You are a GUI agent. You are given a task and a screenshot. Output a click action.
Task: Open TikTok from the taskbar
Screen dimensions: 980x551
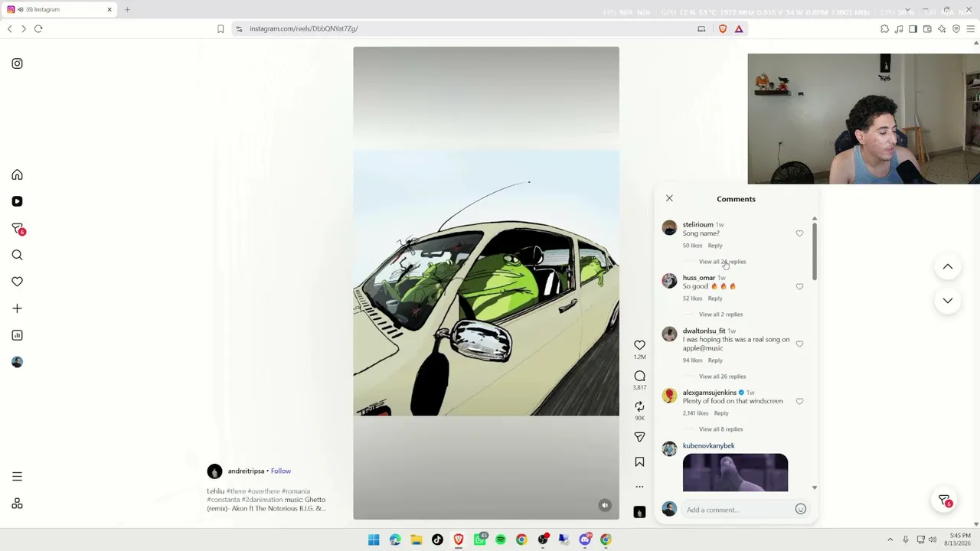[437, 540]
